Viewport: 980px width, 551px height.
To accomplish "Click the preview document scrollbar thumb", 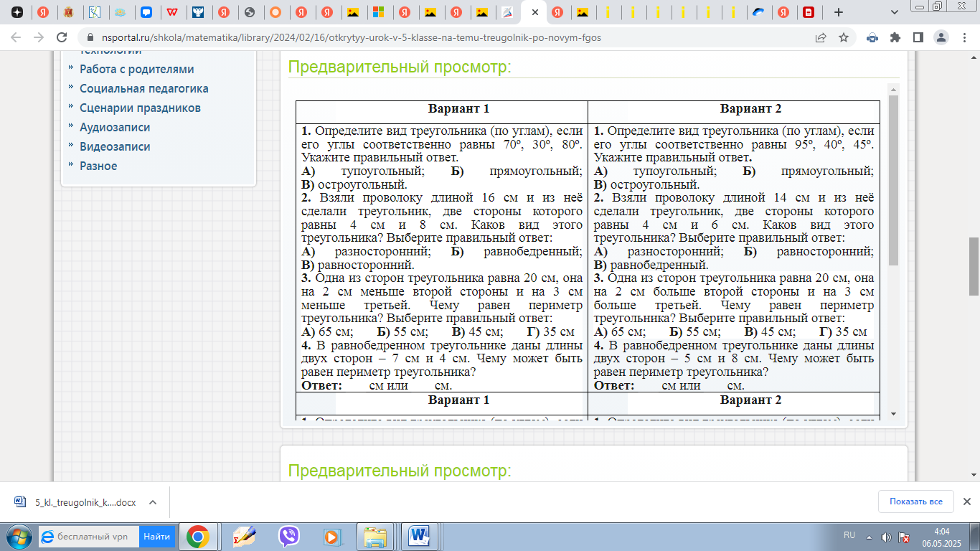I will [893, 181].
